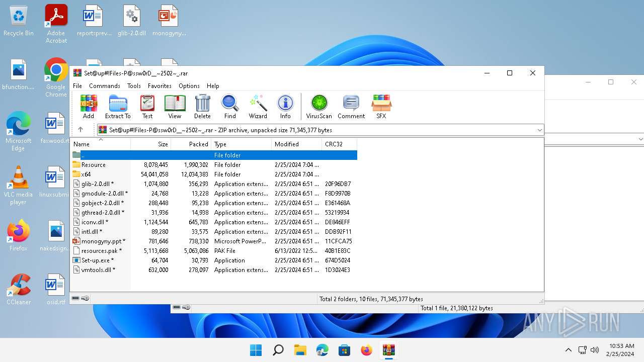This screenshot has height=362, width=644.
Task: Click the drive/key icon in WinRAR status bar
Action: point(80,298)
